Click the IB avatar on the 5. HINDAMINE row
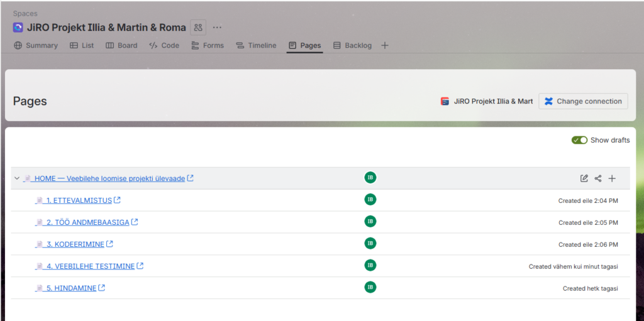644x321 pixels. pos(370,287)
